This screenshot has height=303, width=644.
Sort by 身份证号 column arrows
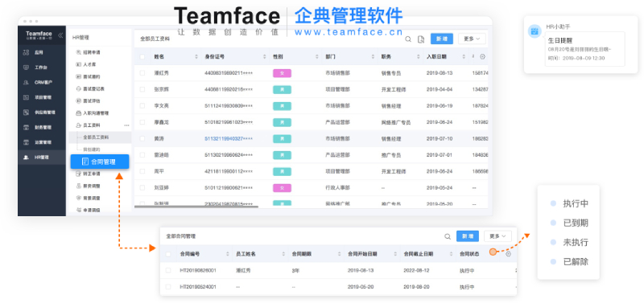(265, 56)
